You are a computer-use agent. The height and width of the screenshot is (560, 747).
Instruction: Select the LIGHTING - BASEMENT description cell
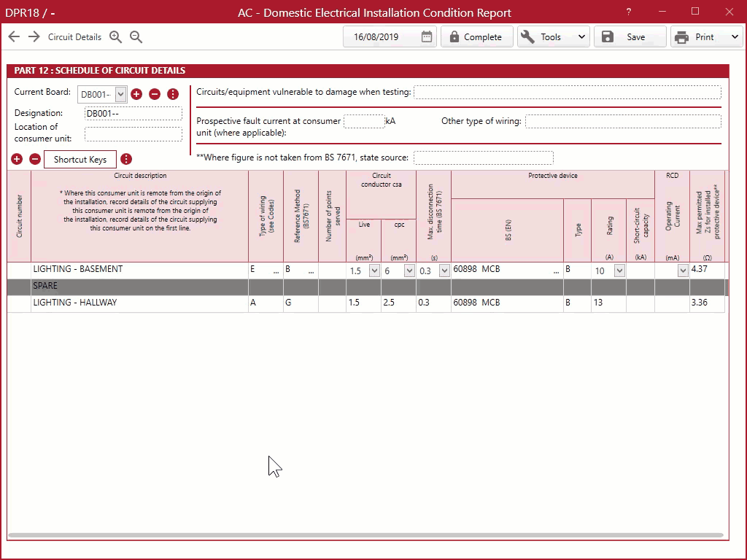(x=139, y=270)
